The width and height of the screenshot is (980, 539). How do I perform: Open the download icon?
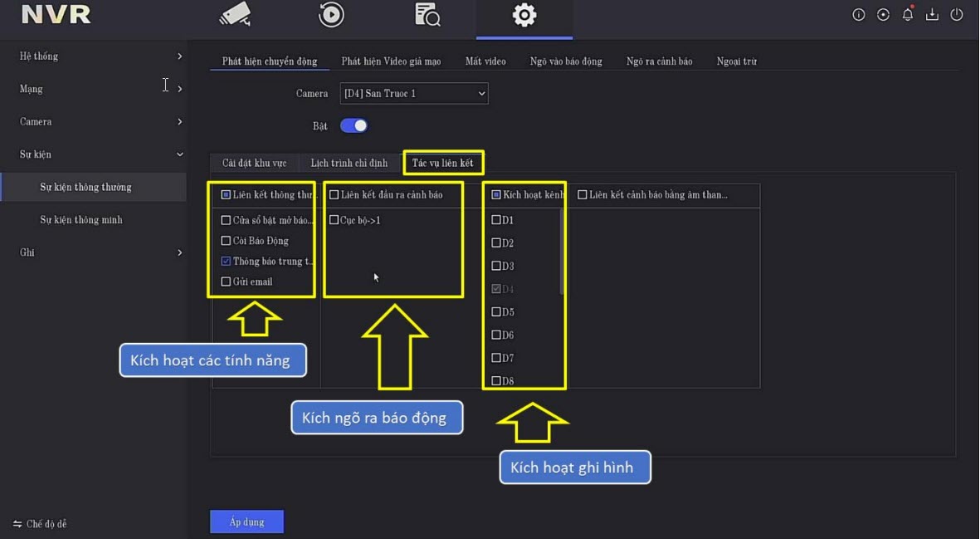[x=932, y=15]
